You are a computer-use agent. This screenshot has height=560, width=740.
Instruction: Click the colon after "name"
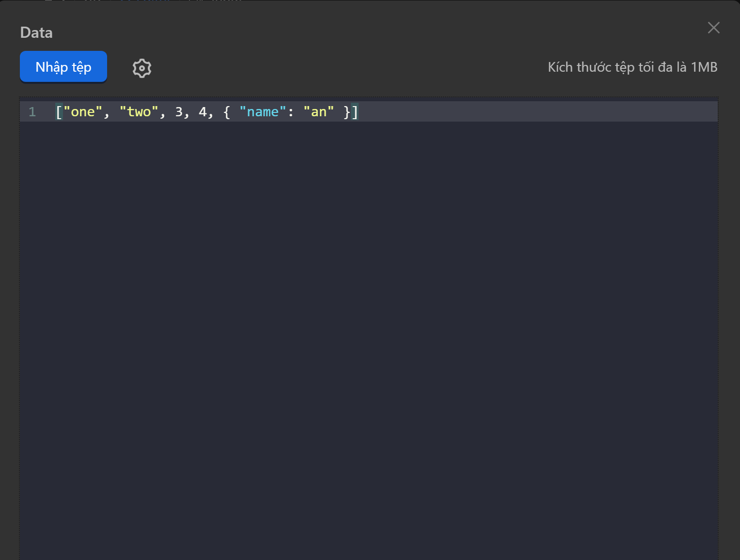pos(291,112)
